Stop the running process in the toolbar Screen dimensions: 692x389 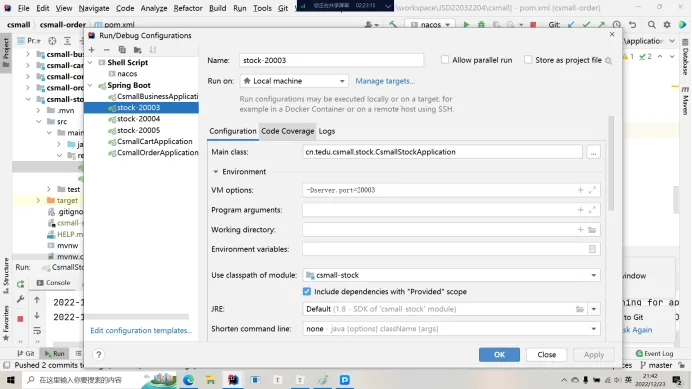(x=533, y=25)
